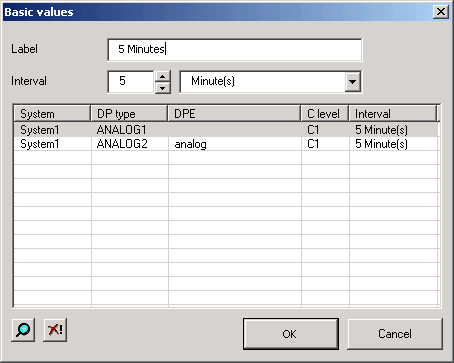Select the System1 ANALOG2 row
The height and width of the screenshot is (363, 454).
[226, 144]
